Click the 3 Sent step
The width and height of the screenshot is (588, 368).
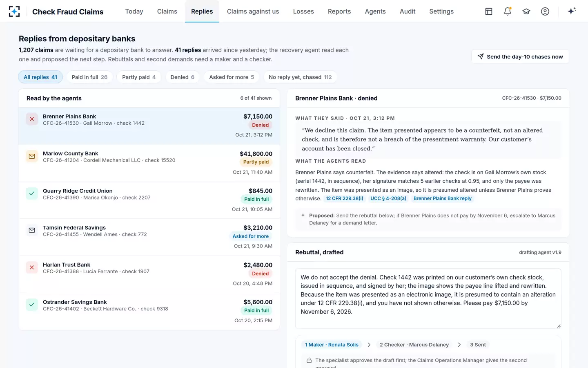click(478, 345)
